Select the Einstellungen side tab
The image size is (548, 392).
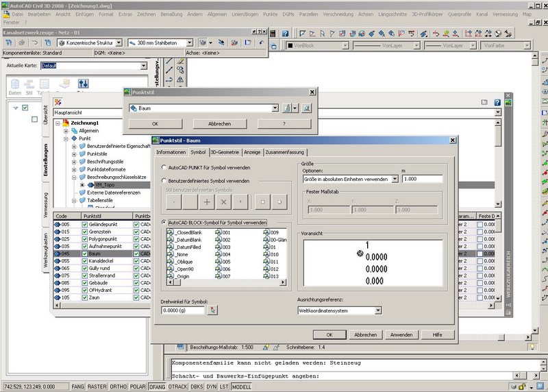point(45,160)
